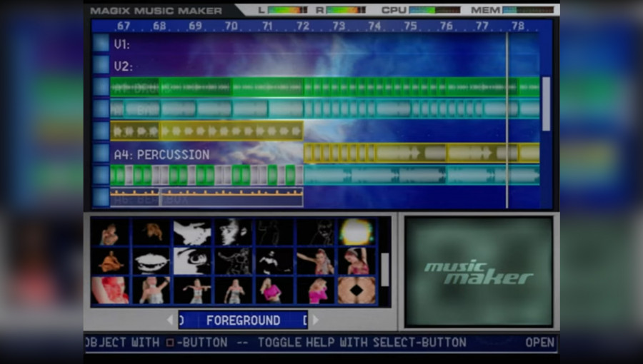
Task: Toggle the A4 Percussion track square button
Action: pyautogui.click(x=101, y=153)
